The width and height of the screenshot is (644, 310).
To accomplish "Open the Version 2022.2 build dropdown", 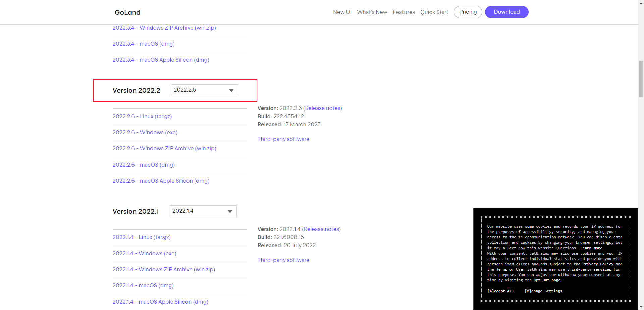I will [204, 90].
